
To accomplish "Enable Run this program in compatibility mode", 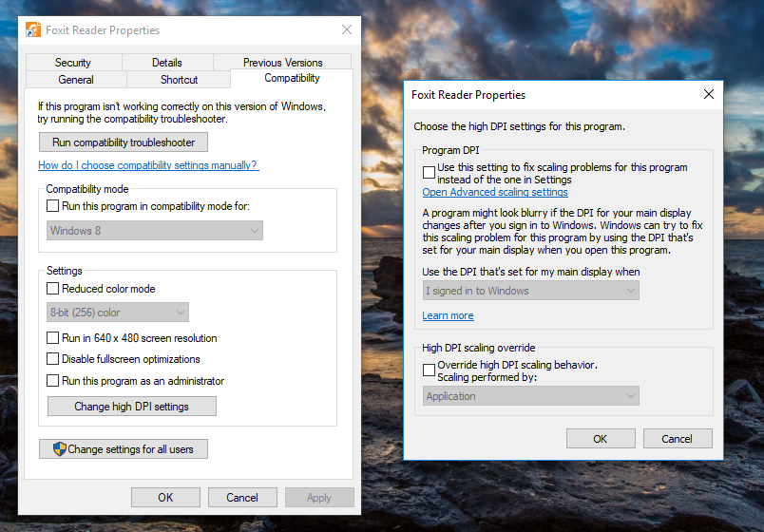I will (x=53, y=206).
